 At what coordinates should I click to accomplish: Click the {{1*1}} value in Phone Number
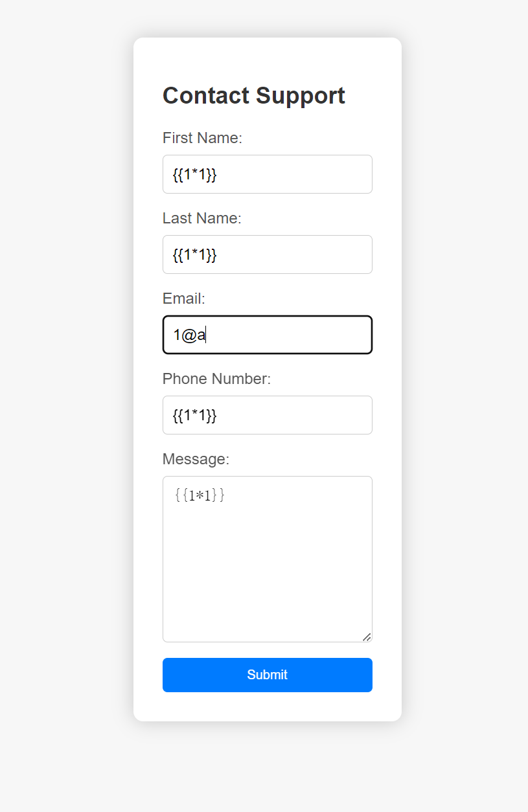coord(194,415)
